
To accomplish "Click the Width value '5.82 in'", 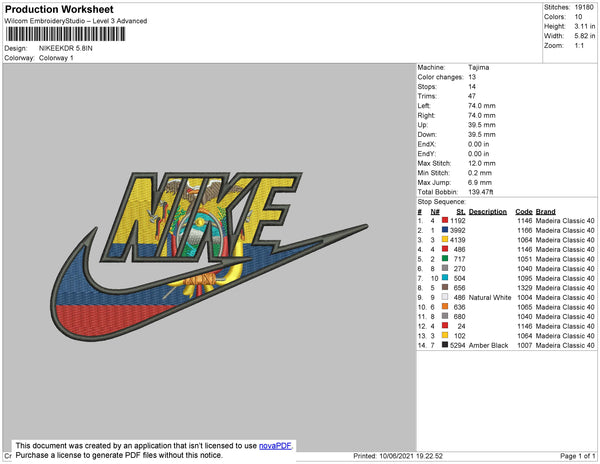I will (584, 36).
